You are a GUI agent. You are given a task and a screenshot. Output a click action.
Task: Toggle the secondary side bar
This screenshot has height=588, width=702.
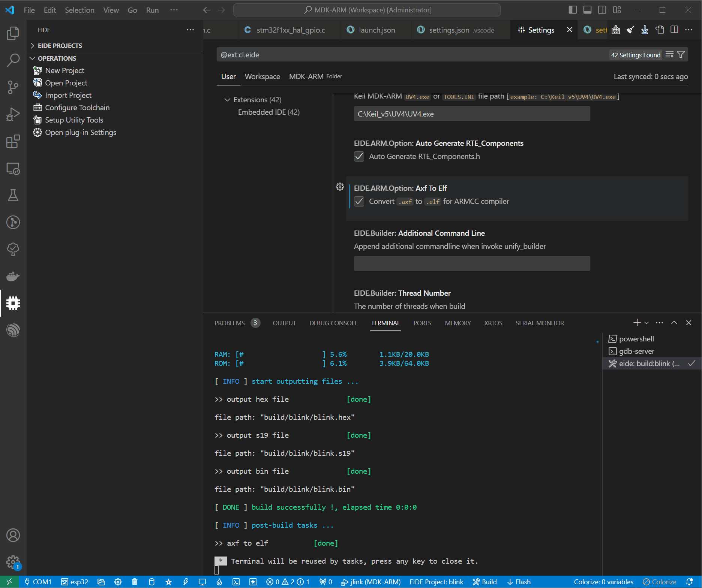[602, 10]
